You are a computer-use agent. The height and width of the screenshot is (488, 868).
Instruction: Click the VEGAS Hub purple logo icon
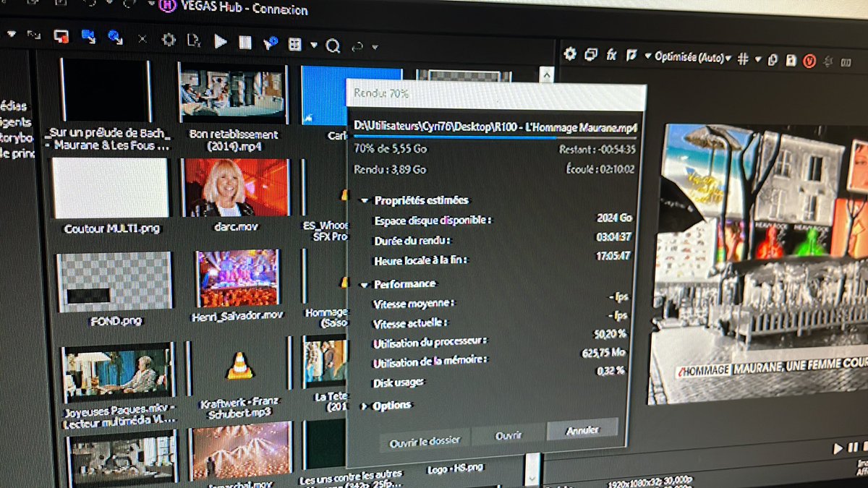(x=168, y=7)
